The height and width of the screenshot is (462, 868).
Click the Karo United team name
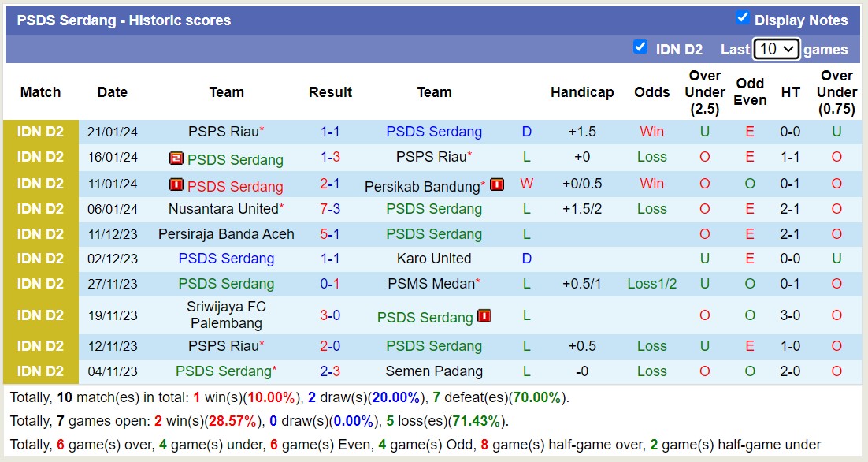434,259
